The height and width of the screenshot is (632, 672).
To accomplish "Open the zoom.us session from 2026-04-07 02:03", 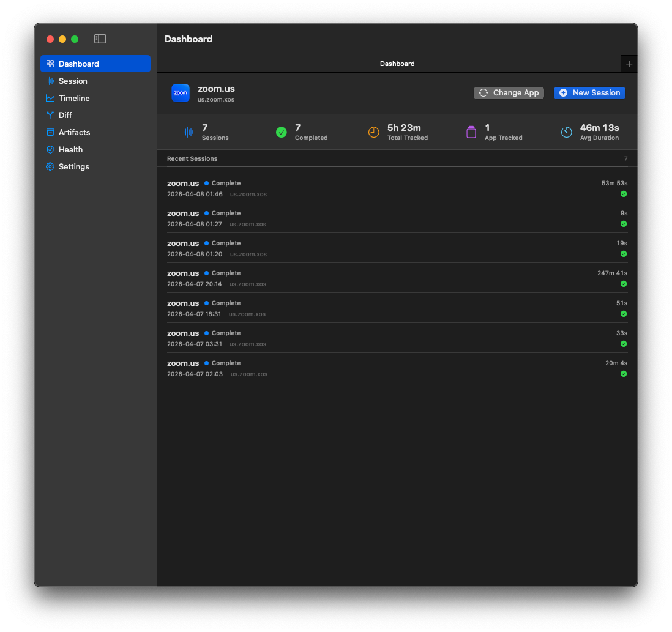I will tap(397, 368).
